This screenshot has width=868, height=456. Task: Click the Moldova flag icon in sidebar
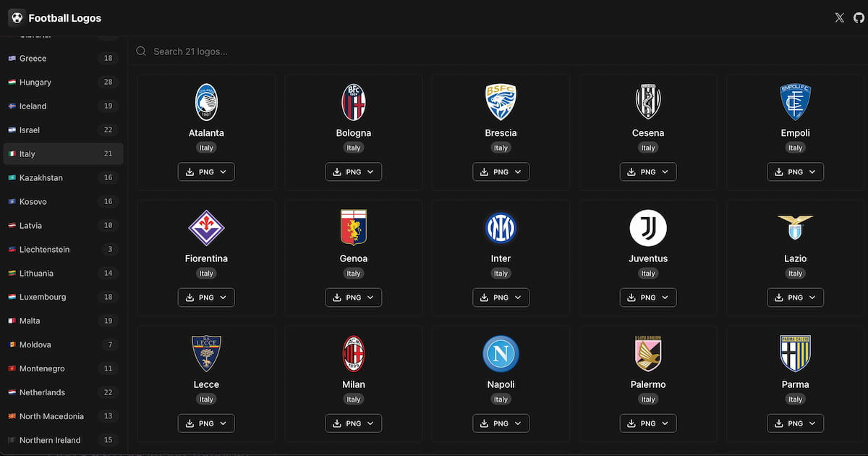pos(12,345)
